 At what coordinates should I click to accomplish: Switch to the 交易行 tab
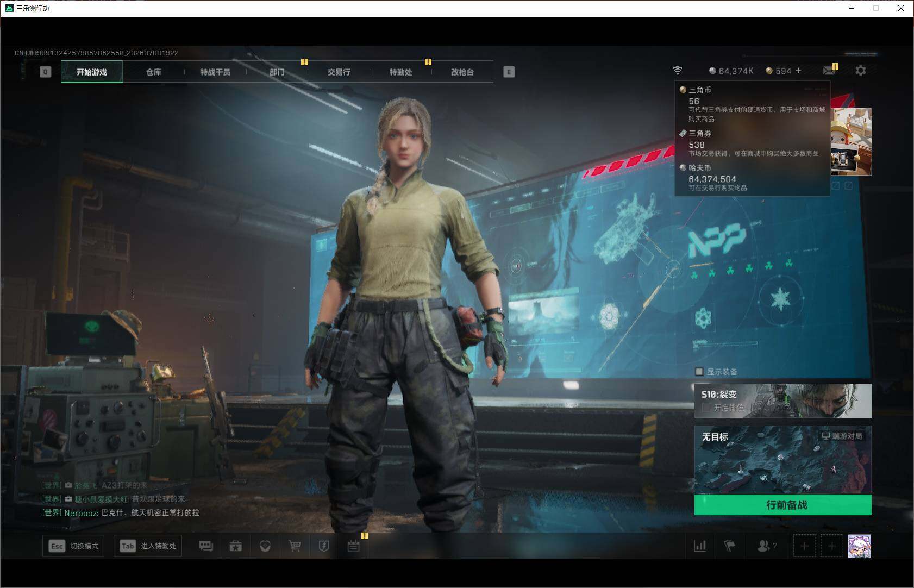tap(339, 72)
